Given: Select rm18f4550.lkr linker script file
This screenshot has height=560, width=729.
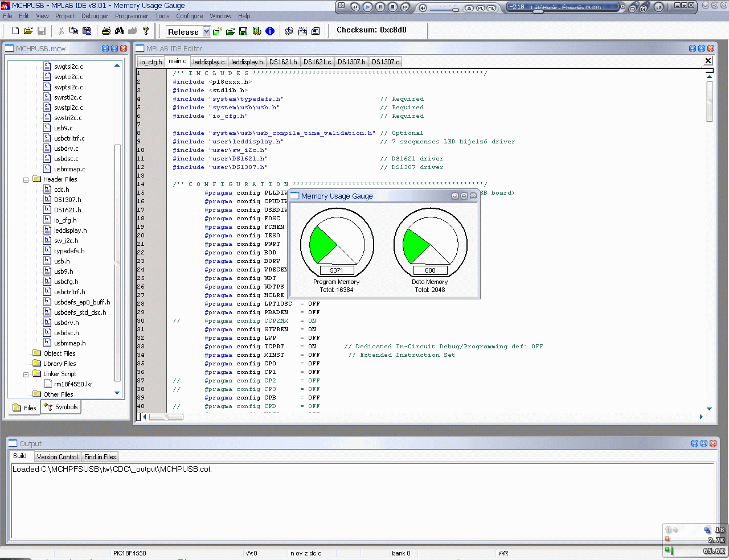Looking at the screenshot, I should point(73,384).
